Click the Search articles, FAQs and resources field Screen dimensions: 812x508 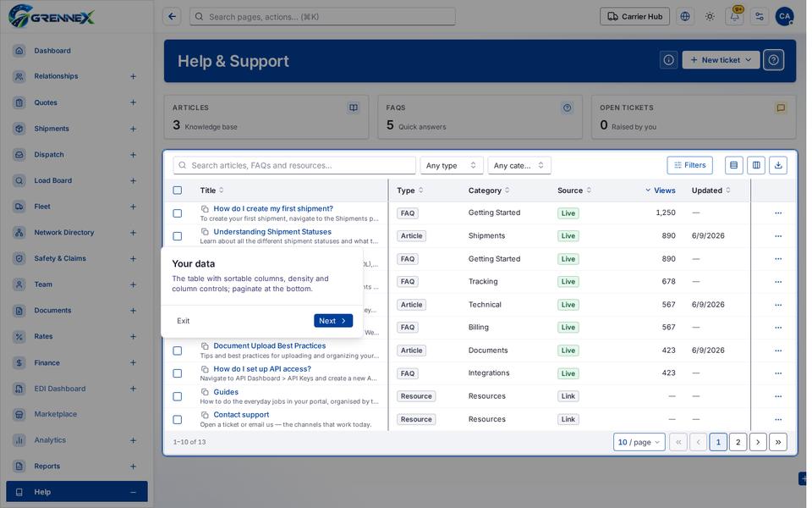294,165
